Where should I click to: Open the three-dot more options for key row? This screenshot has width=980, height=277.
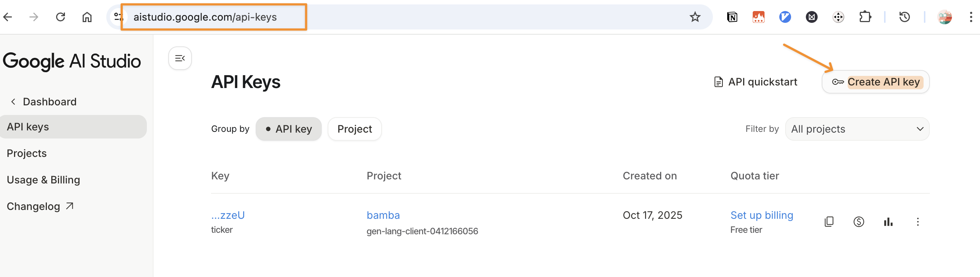[x=918, y=221]
